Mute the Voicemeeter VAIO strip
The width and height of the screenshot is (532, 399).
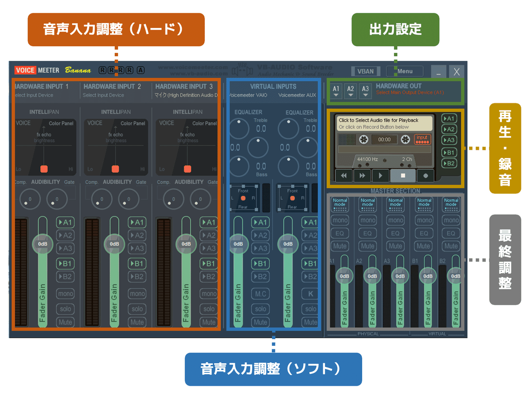pos(261,322)
